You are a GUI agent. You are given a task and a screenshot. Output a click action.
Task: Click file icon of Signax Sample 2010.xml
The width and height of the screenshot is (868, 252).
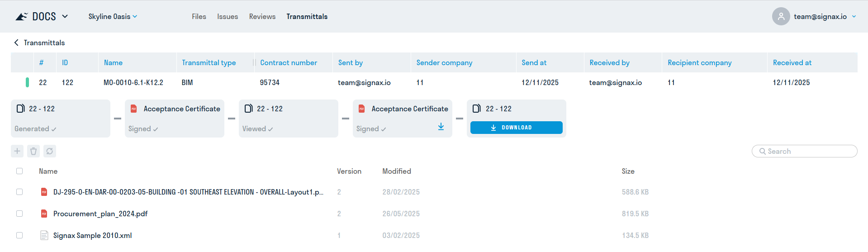[x=44, y=235]
